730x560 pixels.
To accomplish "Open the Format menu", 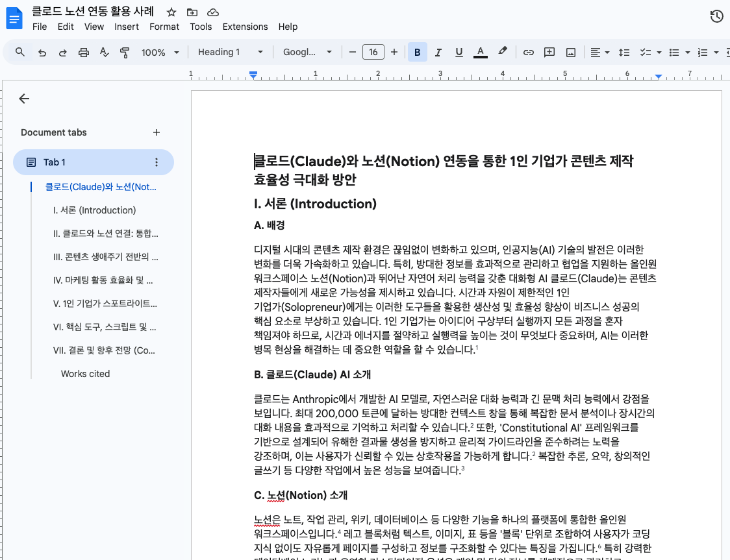I will pyautogui.click(x=164, y=27).
